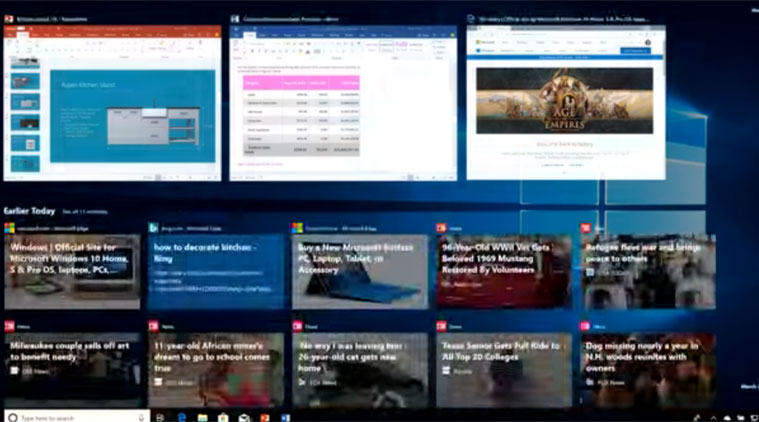Open 'how to decorate kitchen' Bing card
Screen dimensions: 759x422
tap(216, 272)
